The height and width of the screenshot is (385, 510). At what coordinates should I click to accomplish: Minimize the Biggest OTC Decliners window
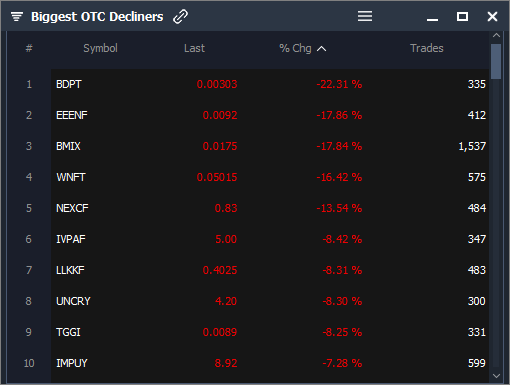pos(432,19)
